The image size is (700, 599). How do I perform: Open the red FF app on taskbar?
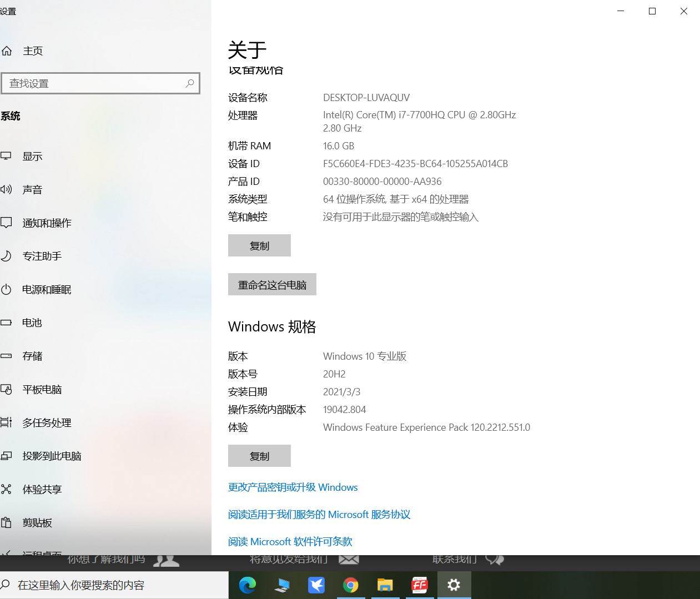pyautogui.click(x=420, y=585)
